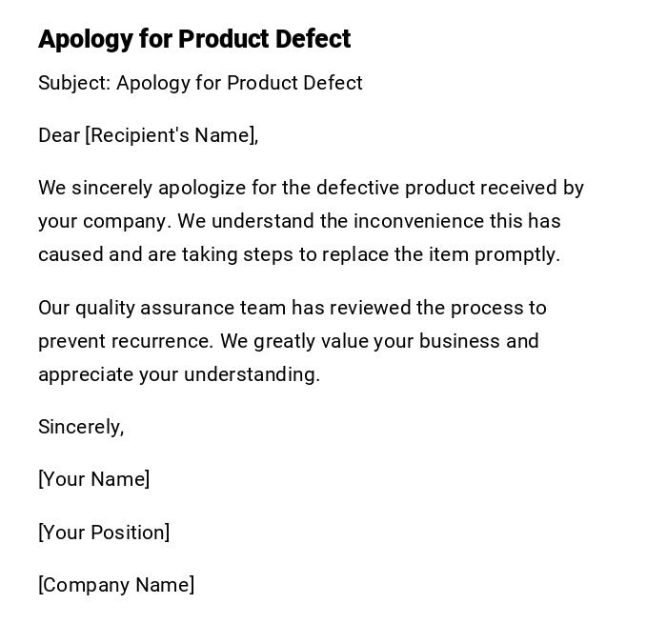The width and height of the screenshot is (667, 644).
Task: Click the line beginning 'prevent recurrence'
Action: pyautogui.click(x=288, y=341)
